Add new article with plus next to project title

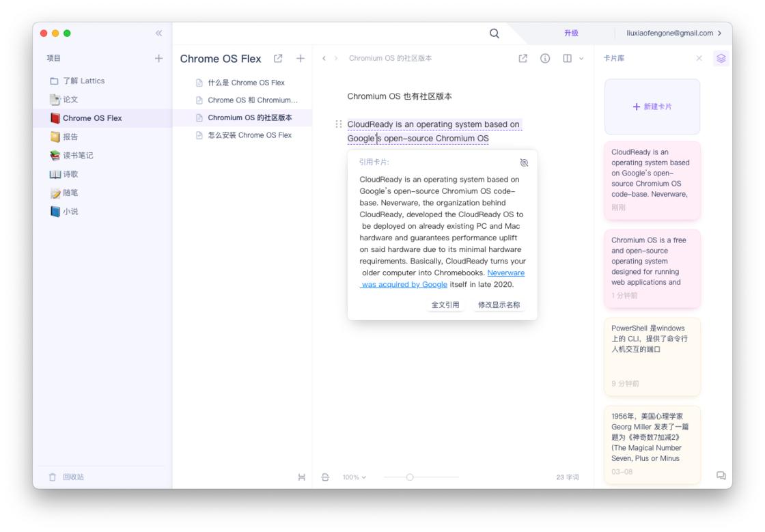click(300, 59)
